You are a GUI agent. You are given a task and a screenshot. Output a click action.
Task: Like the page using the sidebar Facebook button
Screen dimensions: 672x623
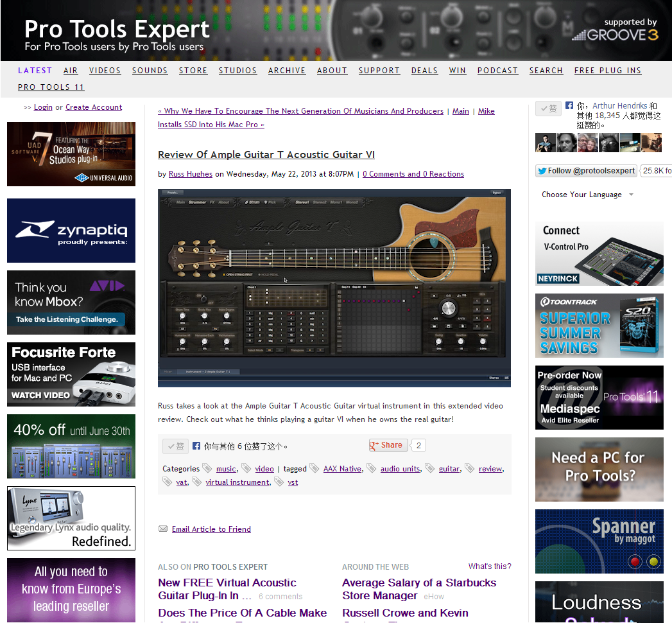point(549,109)
